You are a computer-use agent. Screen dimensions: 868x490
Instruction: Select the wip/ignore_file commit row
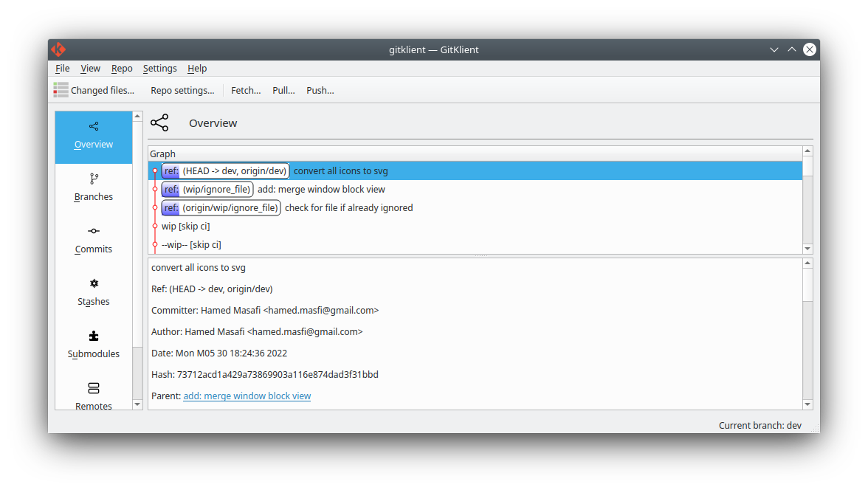point(321,190)
